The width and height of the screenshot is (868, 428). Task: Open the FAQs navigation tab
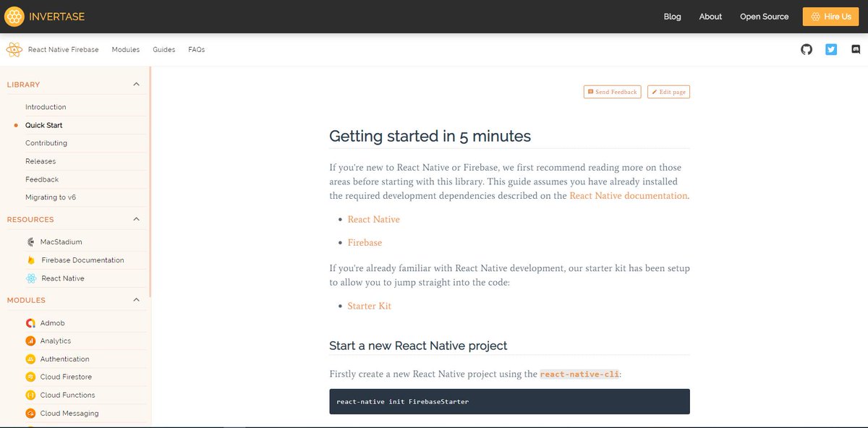tap(197, 50)
